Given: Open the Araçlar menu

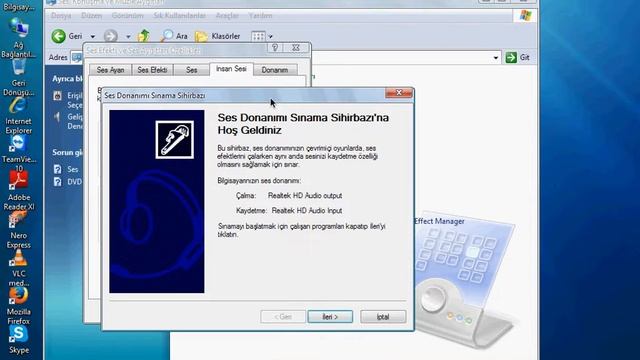Looking at the screenshot, I should [227, 16].
